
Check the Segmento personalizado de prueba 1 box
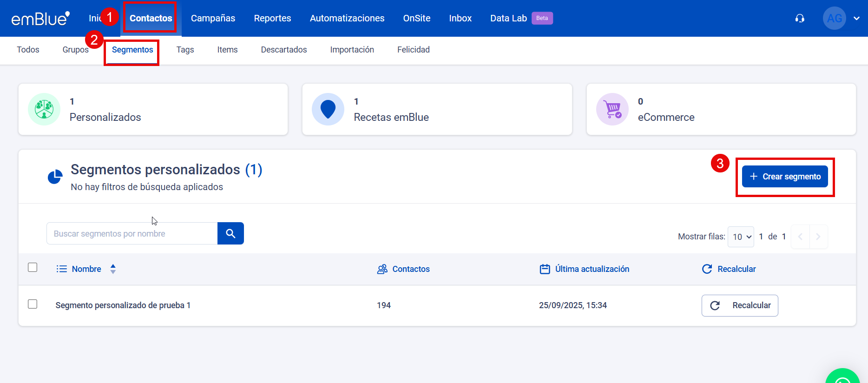pyautogui.click(x=33, y=304)
